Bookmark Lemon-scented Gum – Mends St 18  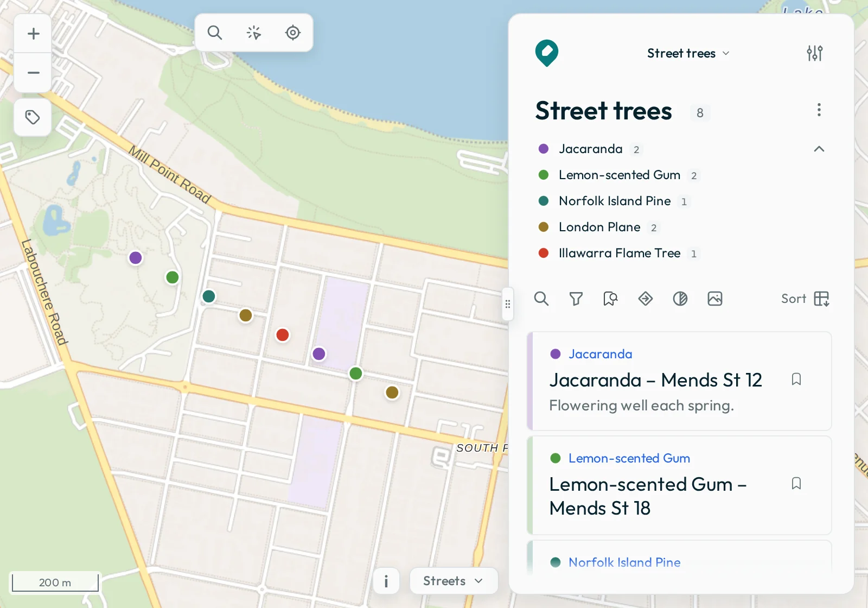point(796,483)
